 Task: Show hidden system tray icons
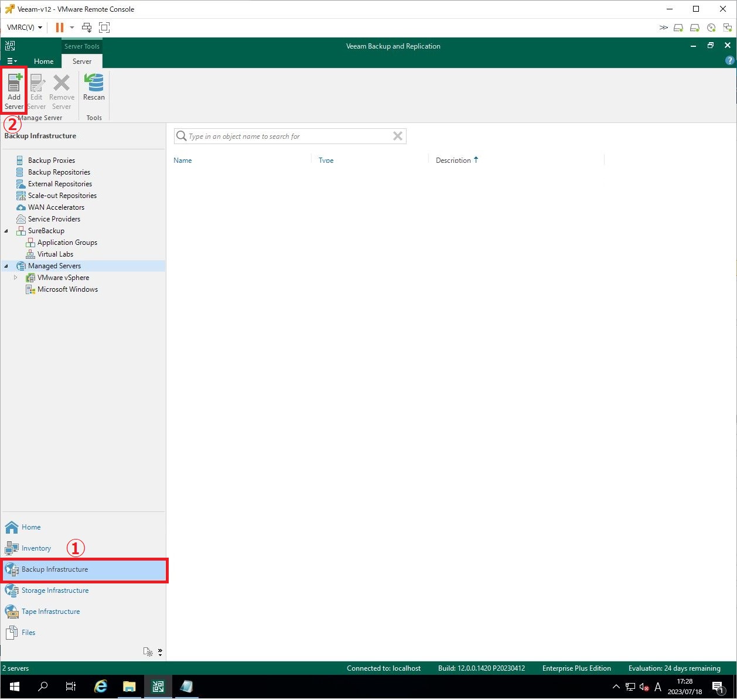pyautogui.click(x=616, y=687)
